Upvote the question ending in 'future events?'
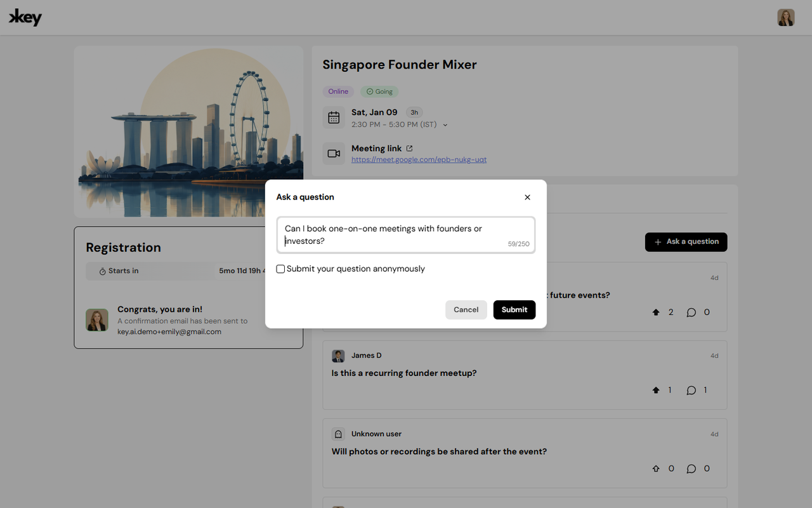The width and height of the screenshot is (812, 508). pyautogui.click(x=656, y=312)
